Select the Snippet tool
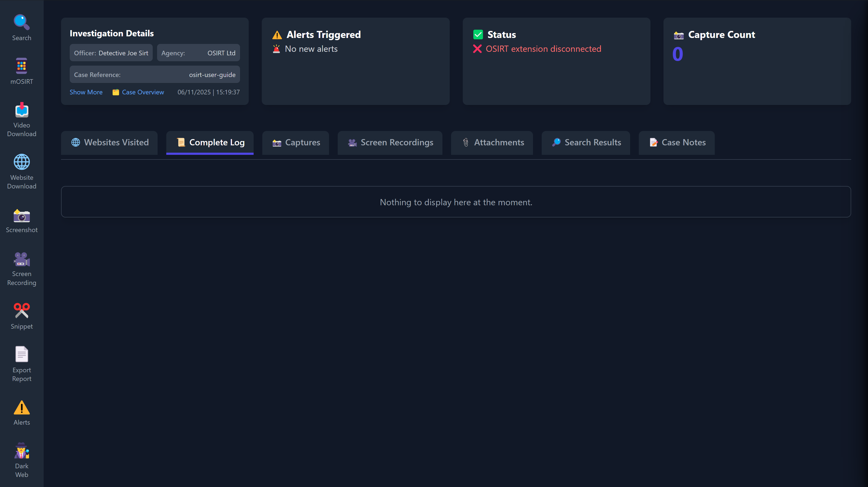The height and width of the screenshot is (487, 868). point(22,316)
